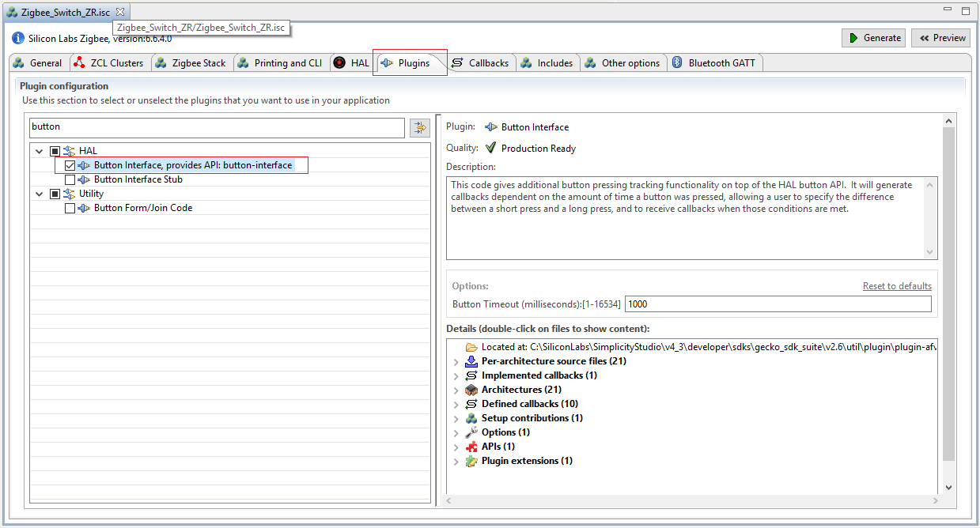Viewport: 980px width, 528px height.
Task: Click the APIs puzzle icon
Action: [x=471, y=447]
